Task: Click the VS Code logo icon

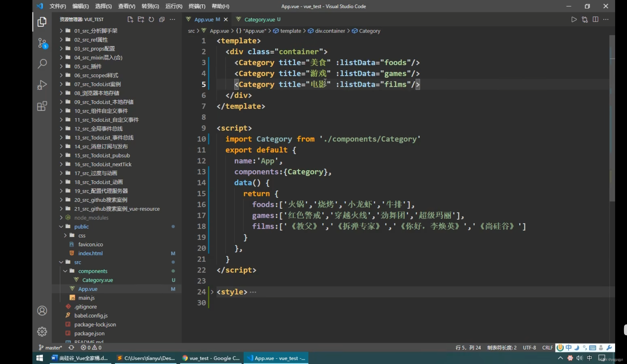Action: [40, 6]
